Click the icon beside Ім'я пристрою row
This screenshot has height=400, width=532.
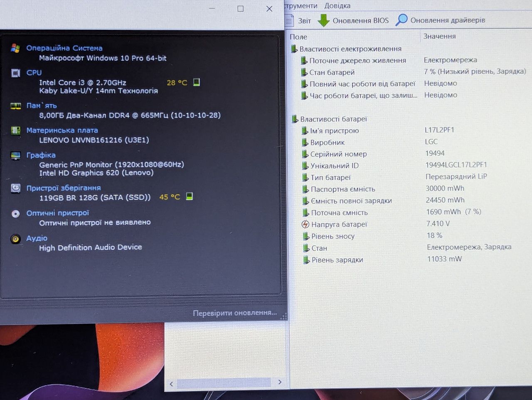(305, 131)
